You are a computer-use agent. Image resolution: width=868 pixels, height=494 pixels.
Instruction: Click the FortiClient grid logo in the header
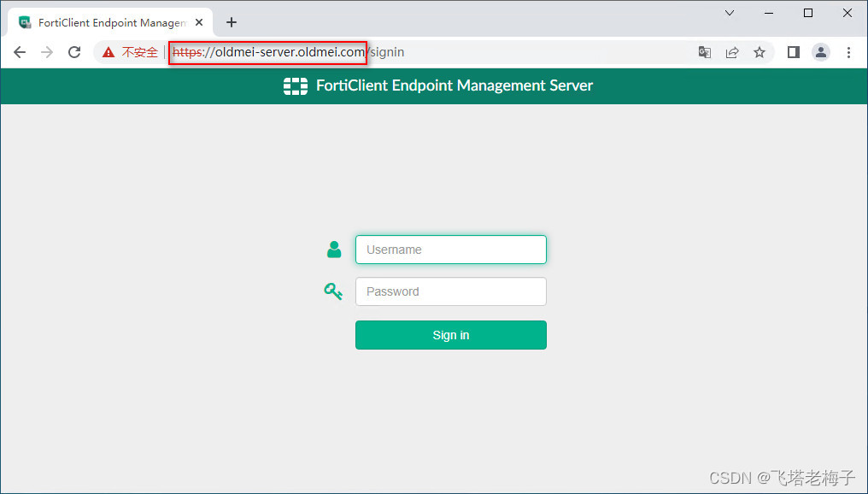click(x=295, y=85)
